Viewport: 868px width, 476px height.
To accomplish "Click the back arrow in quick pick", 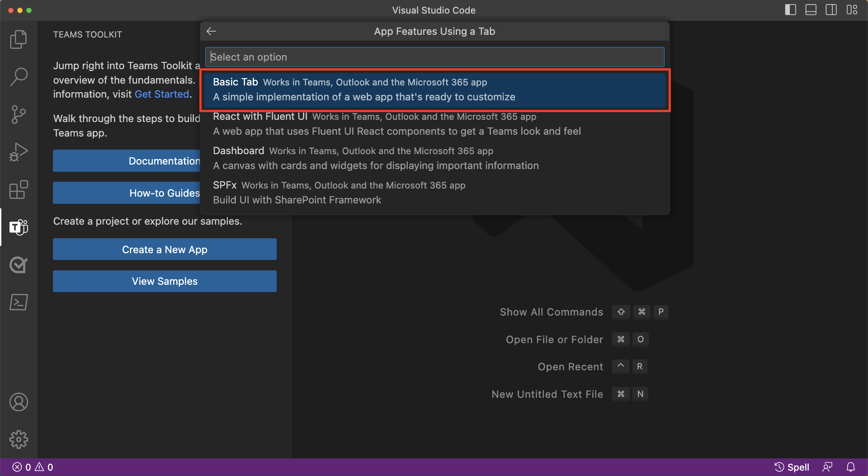I will pyautogui.click(x=211, y=31).
